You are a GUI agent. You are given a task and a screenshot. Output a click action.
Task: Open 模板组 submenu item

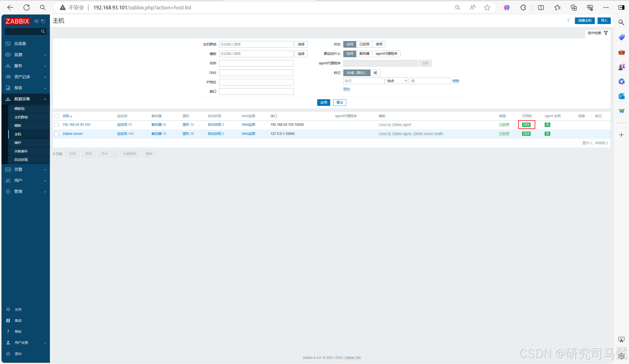29,109
